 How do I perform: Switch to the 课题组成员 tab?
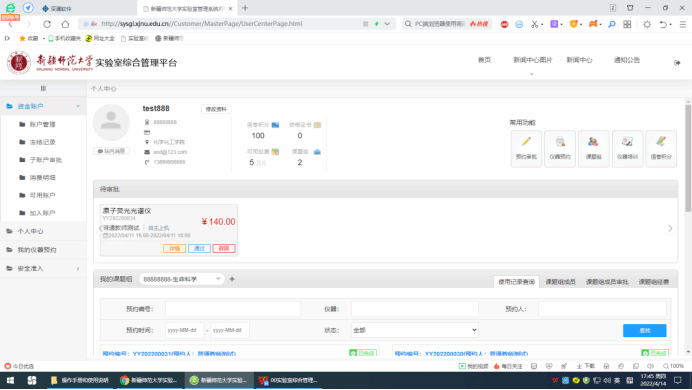[560, 282]
